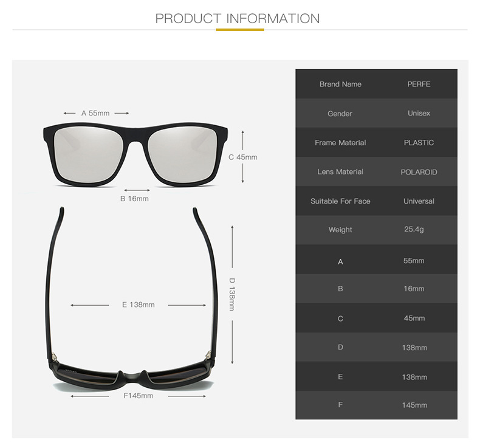
Task: Select the Unisex gender value
Action: (419, 113)
